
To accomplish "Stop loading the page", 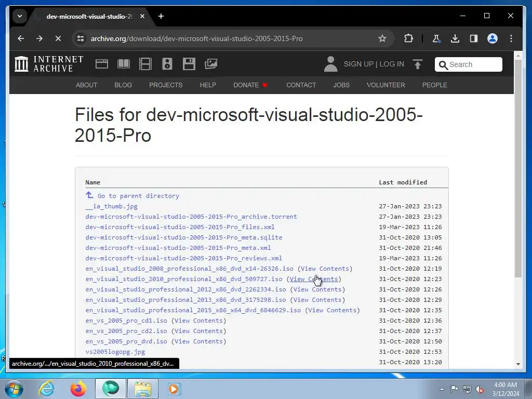I will coord(58,38).
